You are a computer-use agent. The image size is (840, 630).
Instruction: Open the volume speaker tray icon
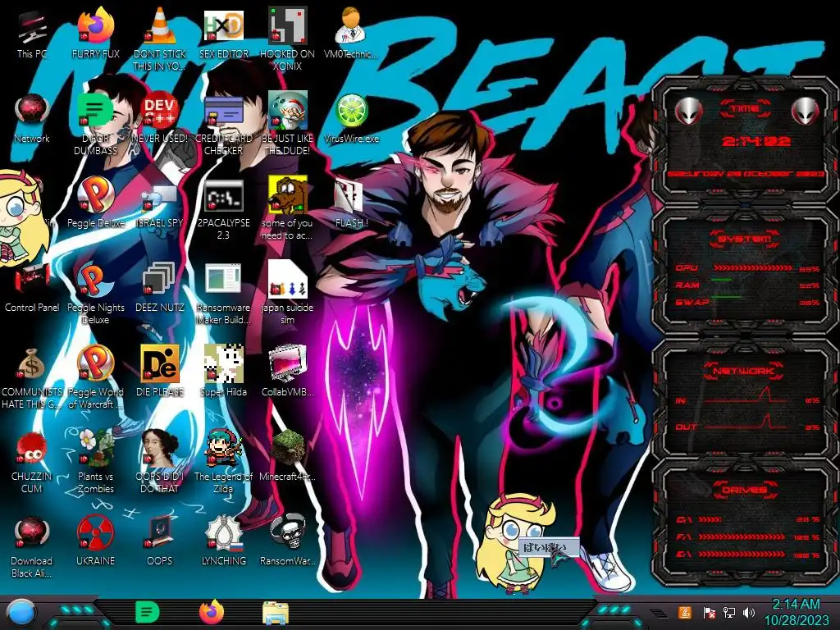click(749, 612)
